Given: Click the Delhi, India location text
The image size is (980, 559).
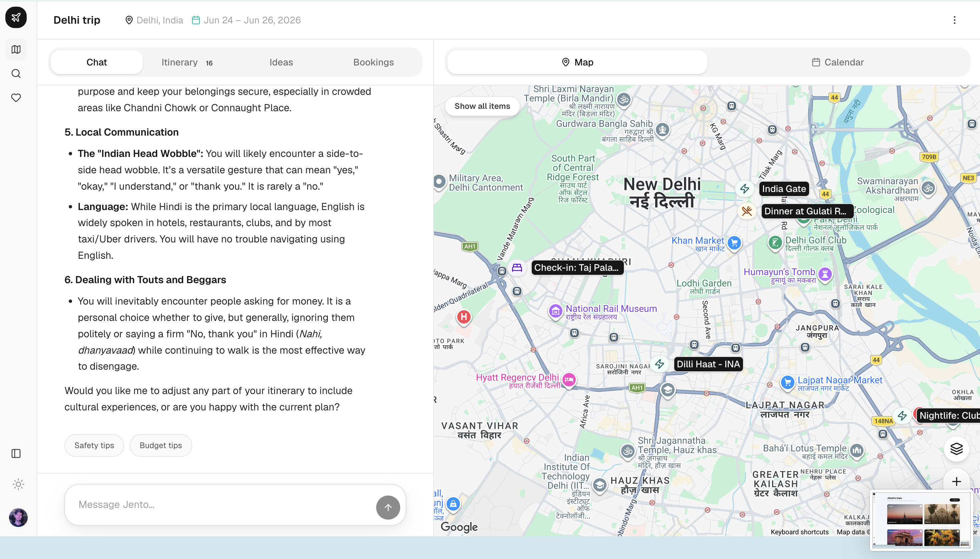Looking at the screenshot, I should point(160,20).
